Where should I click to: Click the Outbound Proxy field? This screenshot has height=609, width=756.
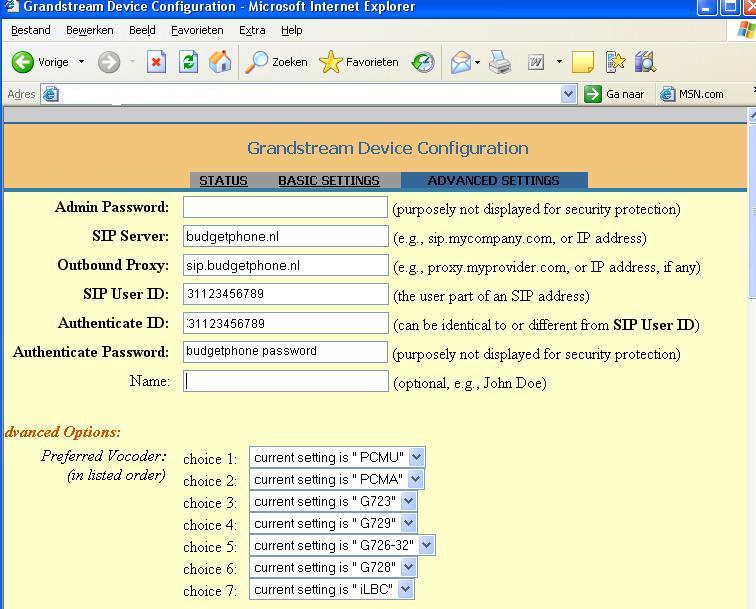[x=285, y=265]
